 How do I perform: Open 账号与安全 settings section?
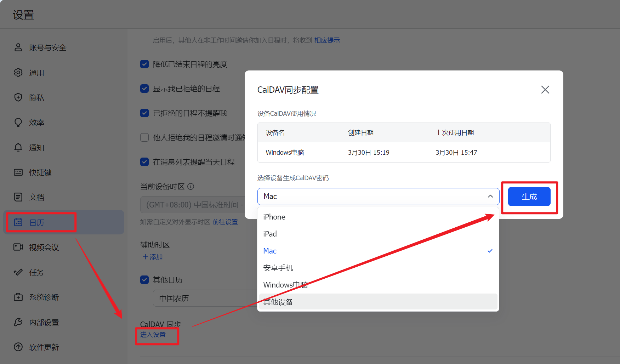[64, 47]
